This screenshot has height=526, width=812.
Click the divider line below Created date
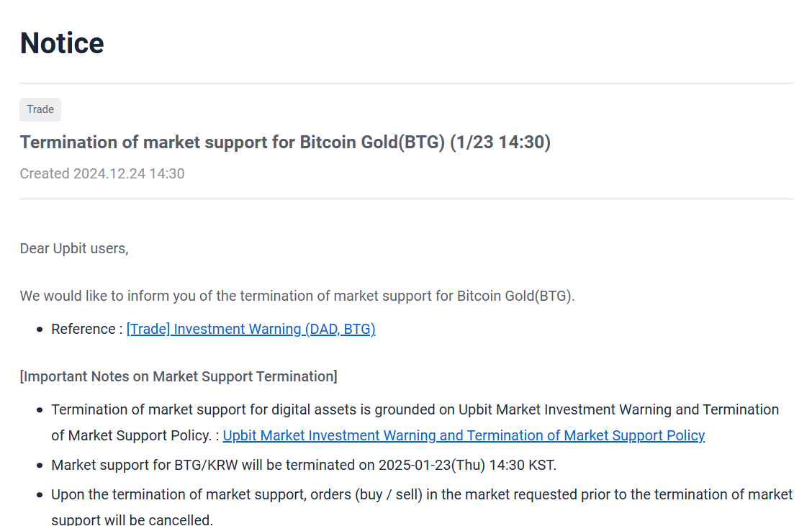click(407, 199)
